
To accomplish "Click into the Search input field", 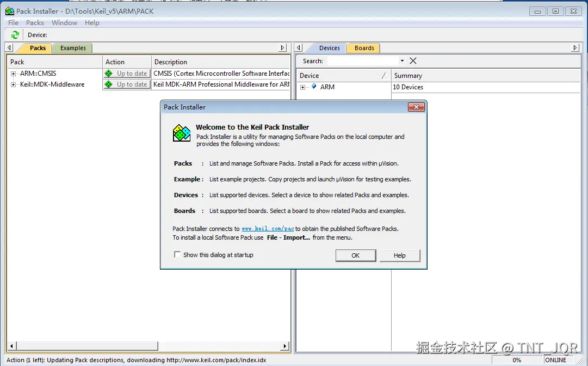I will [x=363, y=61].
